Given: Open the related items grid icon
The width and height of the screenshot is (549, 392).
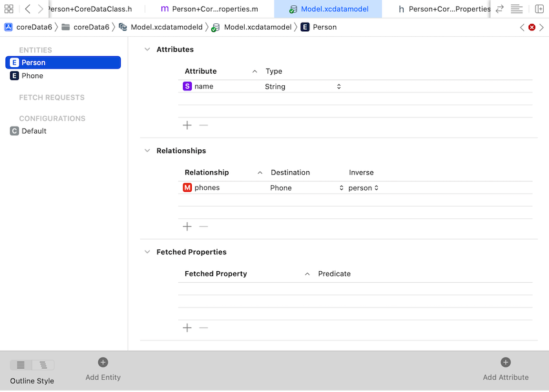Looking at the screenshot, I should tap(9, 9).
